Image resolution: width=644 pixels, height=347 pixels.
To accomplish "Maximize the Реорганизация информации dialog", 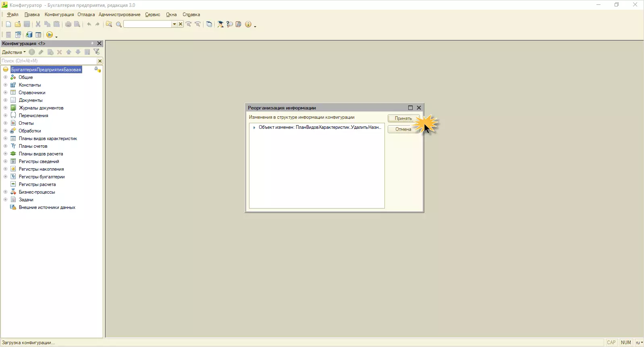I will [410, 107].
